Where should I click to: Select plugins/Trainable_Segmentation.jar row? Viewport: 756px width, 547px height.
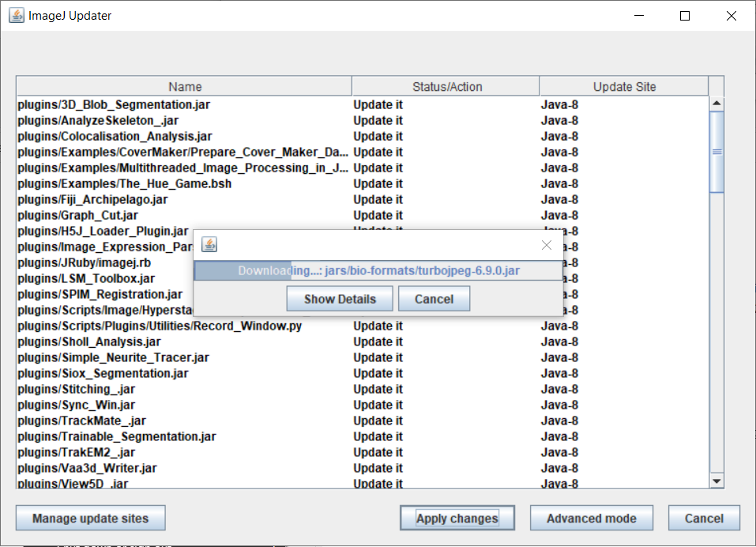click(x=363, y=436)
